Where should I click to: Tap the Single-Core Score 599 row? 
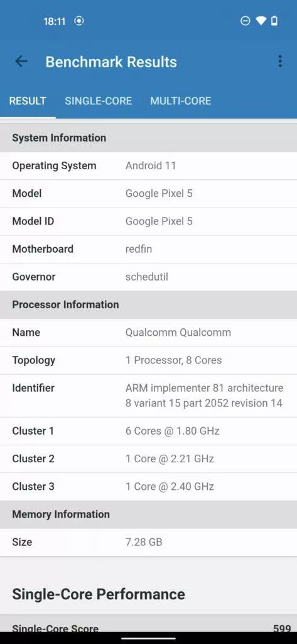(x=148, y=626)
